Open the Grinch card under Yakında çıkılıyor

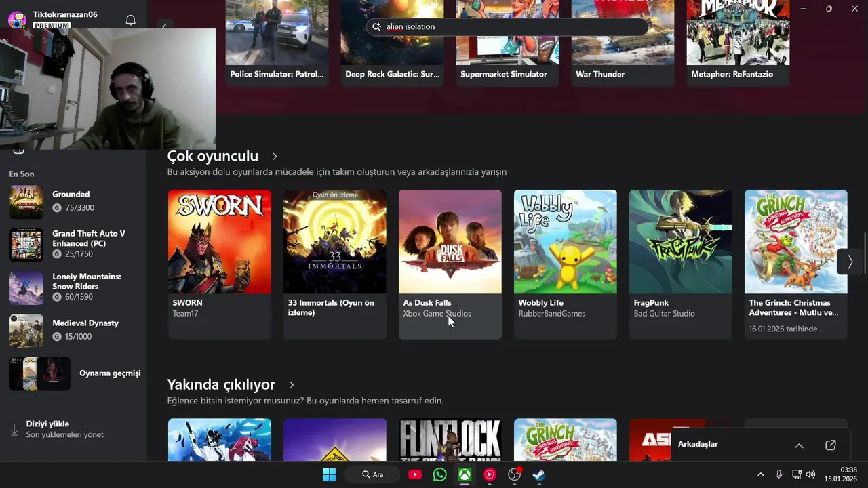(566, 440)
